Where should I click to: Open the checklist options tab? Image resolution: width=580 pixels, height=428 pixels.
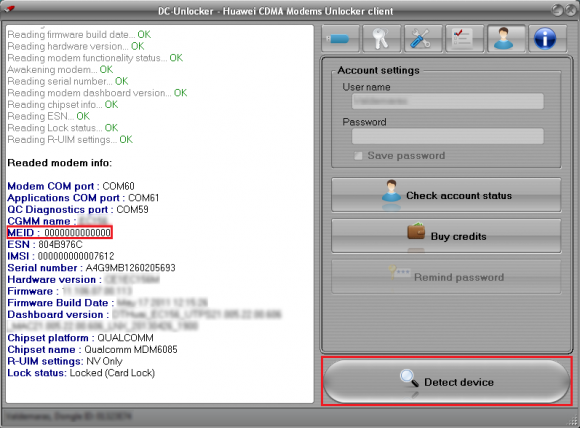(x=465, y=38)
